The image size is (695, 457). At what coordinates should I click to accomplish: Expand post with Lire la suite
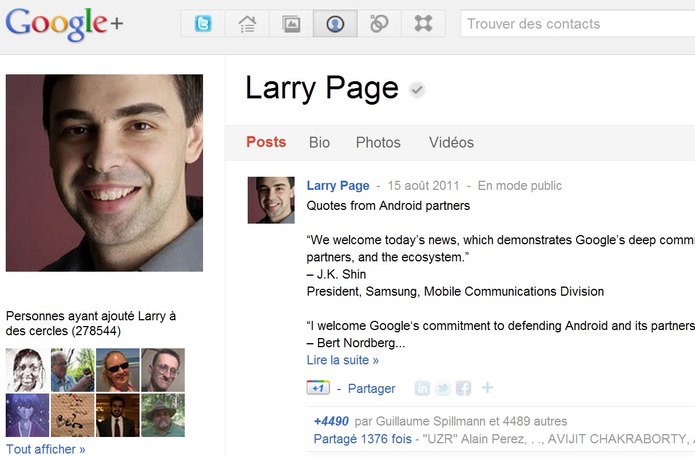(x=343, y=360)
